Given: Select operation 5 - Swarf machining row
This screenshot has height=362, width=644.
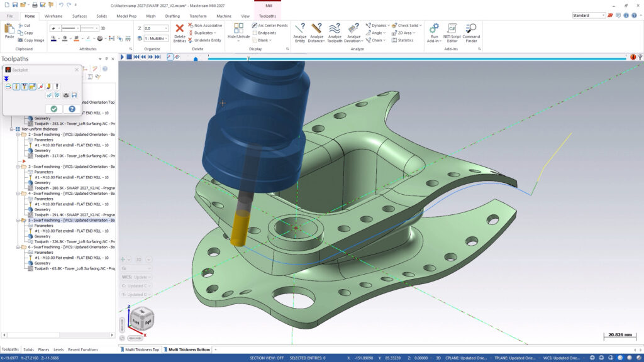Looking at the screenshot, I should (x=72, y=221).
